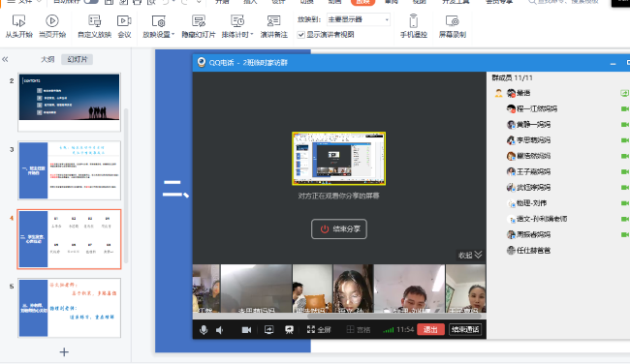Start slideshow from current slide (当页开始)

pos(51,26)
